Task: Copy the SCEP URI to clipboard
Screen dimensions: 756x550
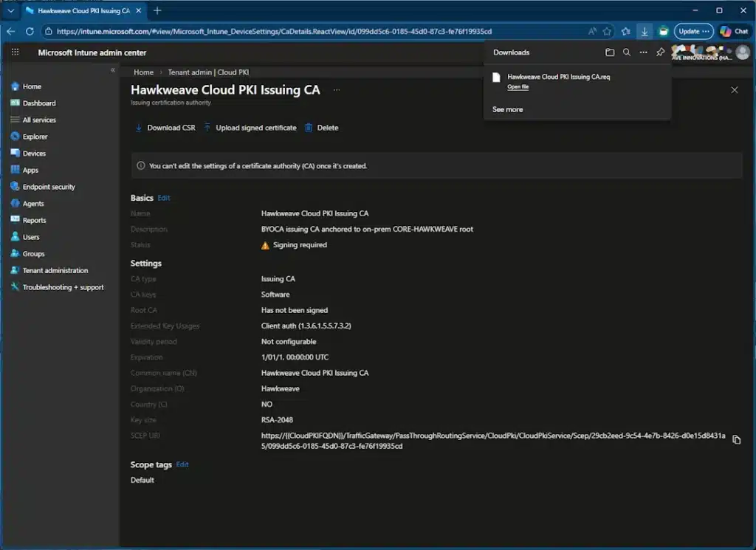Action: tap(736, 440)
